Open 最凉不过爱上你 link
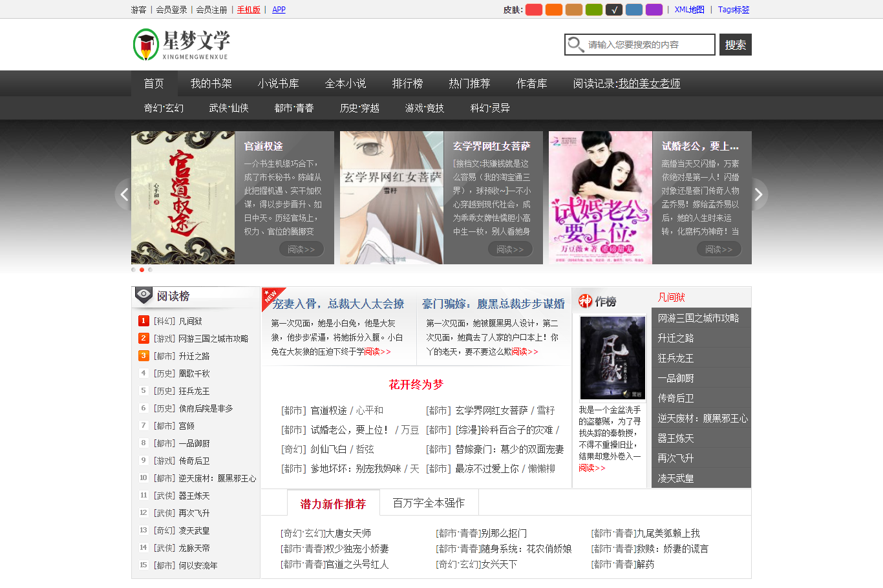The width and height of the screenshot is (883, 588). (487, 468)
